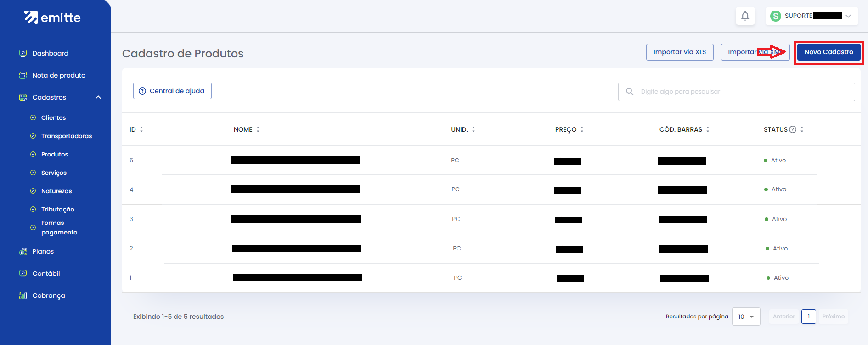This screenshot has width=868, height=345.
Task: Open the results per page dropdown
Action: coord(746,317)
